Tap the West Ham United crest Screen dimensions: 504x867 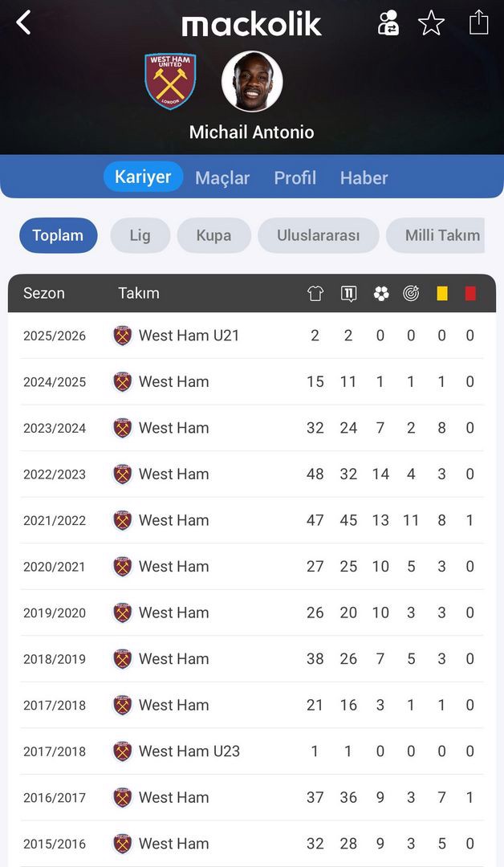pyautogui.click(x=170, y=81)
